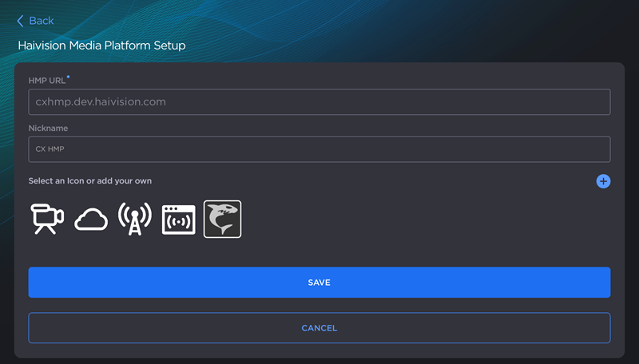Click the Haivision Media Platform Setup heading
This screenshot has width=639, height=364.
[101, 46]
